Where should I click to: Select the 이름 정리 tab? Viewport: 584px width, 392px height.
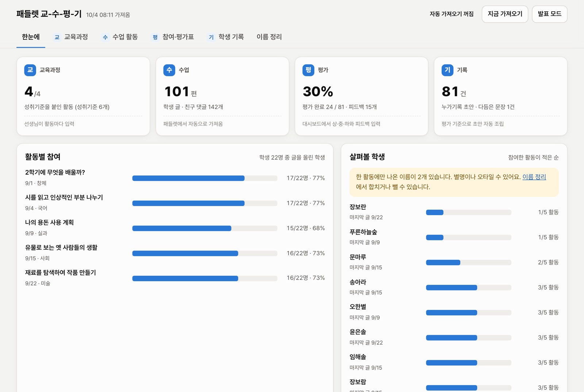pyautogui.click(x=269, y=37)
